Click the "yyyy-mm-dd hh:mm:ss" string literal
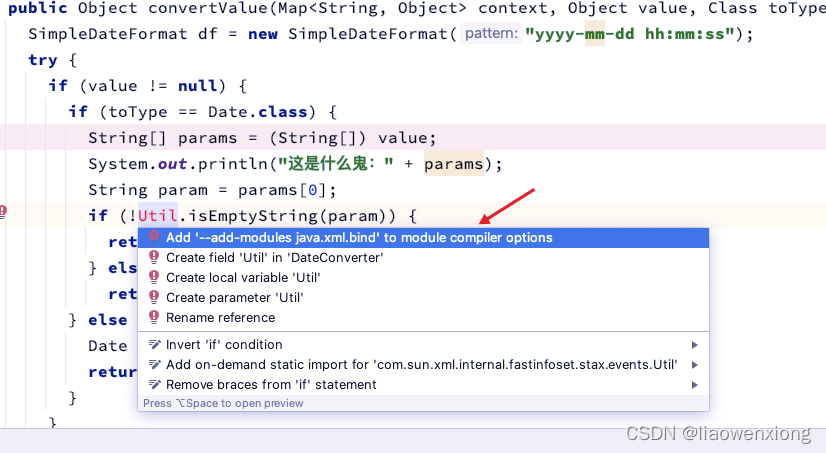This screenshot has height=453, width=826. [x=630, y=34]
